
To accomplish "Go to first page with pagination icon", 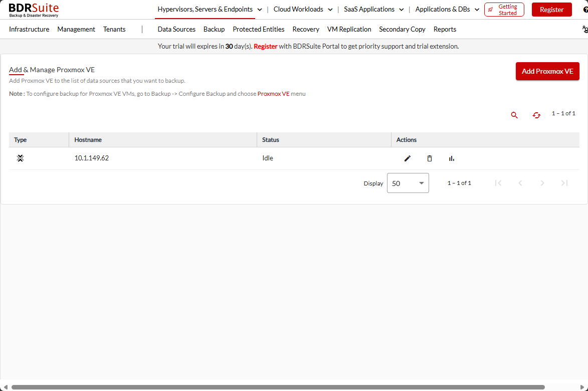I will point(498,183).
